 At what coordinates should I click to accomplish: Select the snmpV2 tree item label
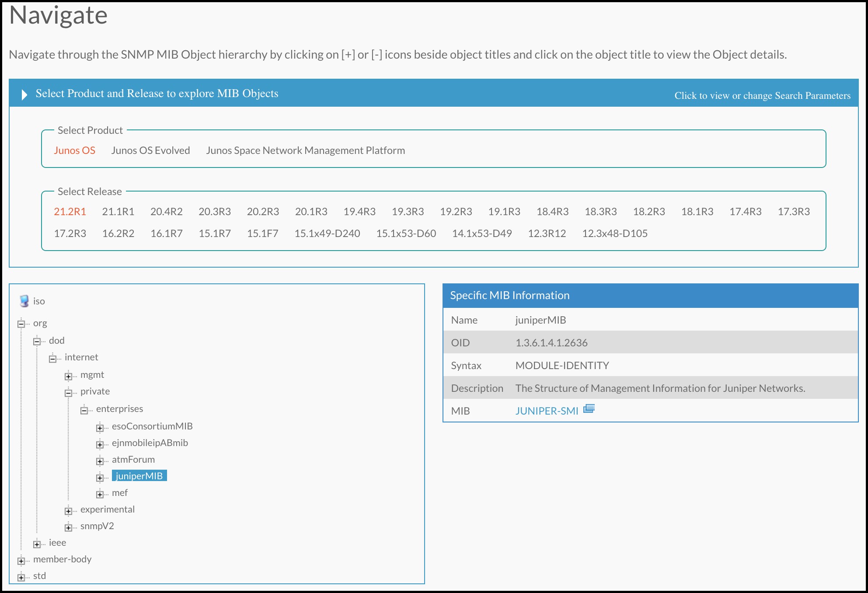pos(97,526)
